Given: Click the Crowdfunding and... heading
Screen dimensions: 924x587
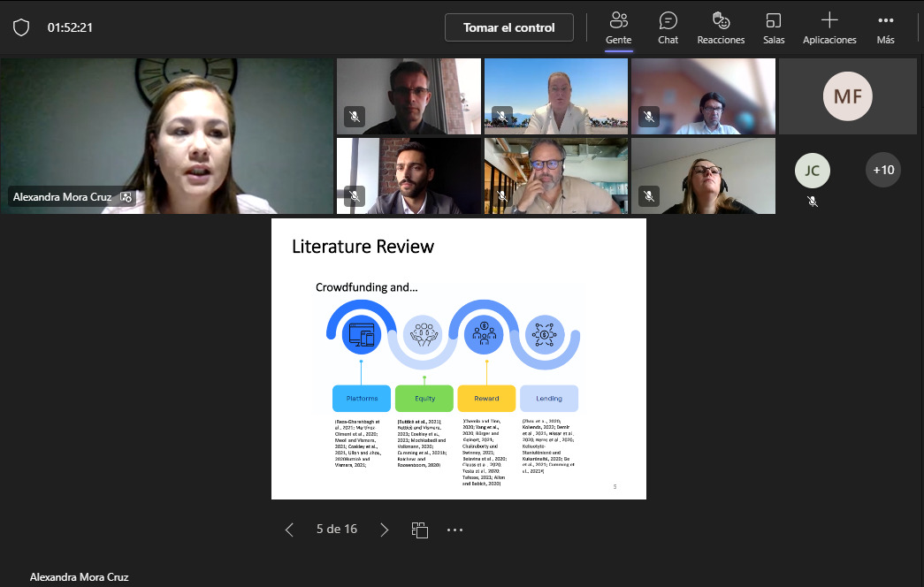Looking at the screenshot, I should [x=367, y=287].
